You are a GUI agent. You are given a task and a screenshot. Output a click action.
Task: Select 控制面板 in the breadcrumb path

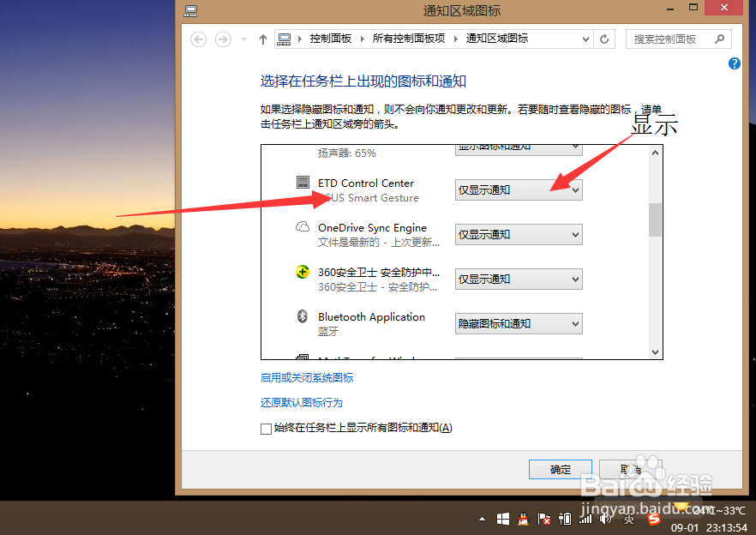click(331, 39)
